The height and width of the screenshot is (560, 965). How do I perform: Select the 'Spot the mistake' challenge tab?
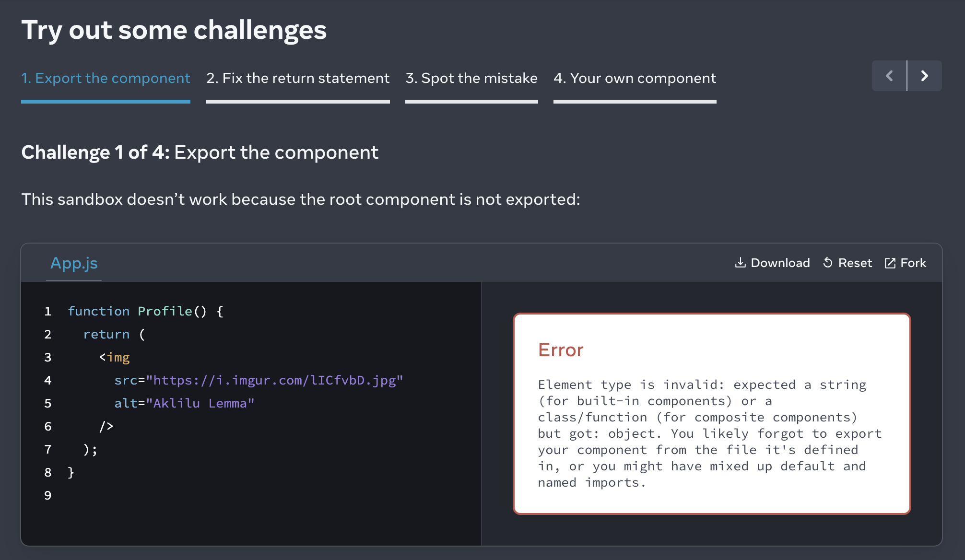(x=471, y=78)
